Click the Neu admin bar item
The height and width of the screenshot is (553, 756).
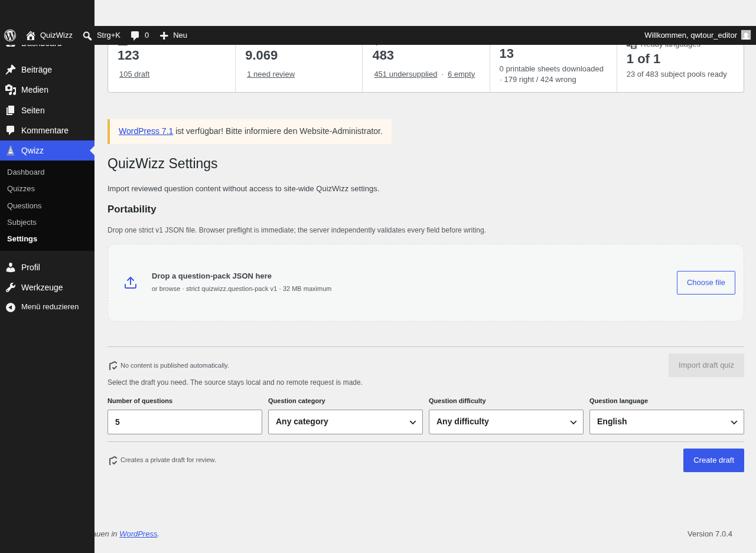[173, 35]
